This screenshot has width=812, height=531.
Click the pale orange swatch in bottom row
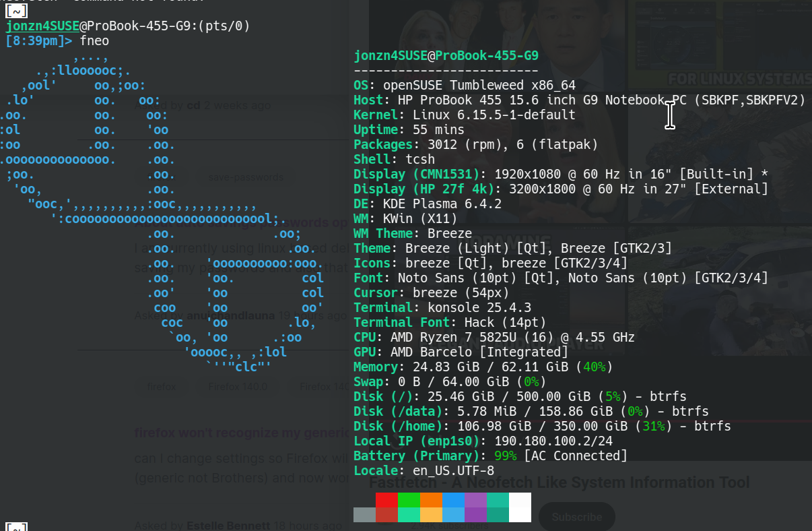(431, 515)
